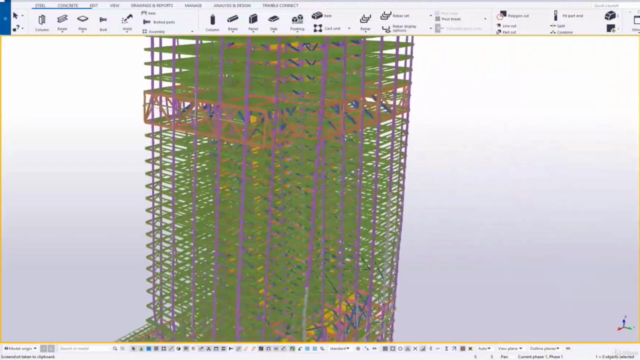
Task: Click the 'Pan' status bar entry
Action: (x=504, y=357)
